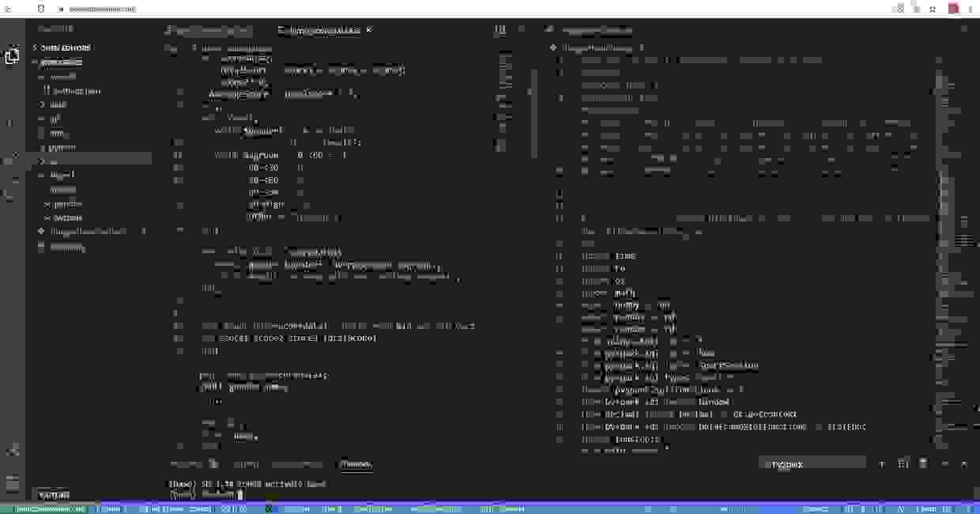
Task: Close the terminal panel with X icon
Action: coord(964,464)
